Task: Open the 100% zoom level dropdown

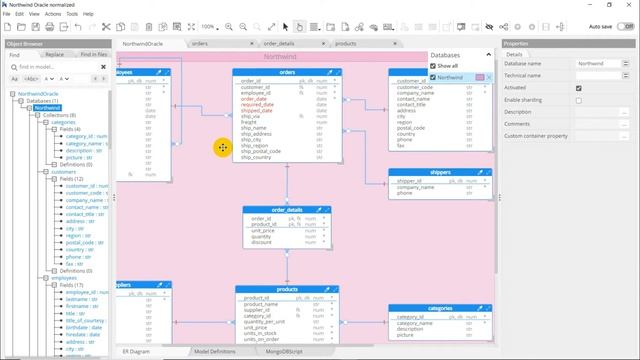Action: point(210,27)
